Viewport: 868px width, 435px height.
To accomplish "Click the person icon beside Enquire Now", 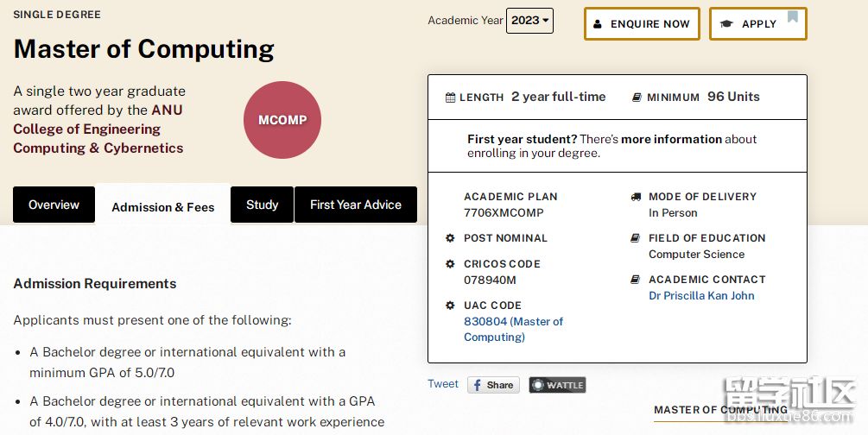I will pos(598,24).
